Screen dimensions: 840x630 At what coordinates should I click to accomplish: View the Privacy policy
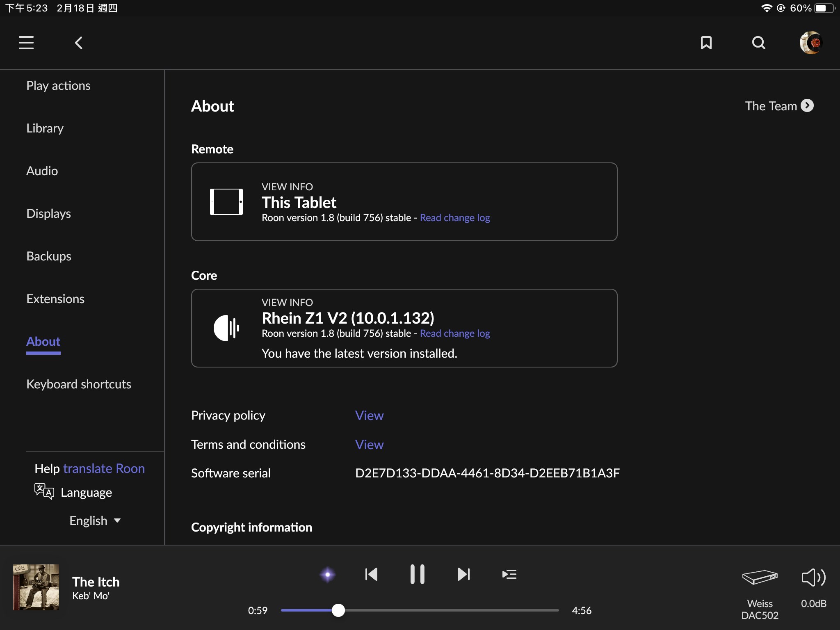pyautogui.click(x=369, y=415)
